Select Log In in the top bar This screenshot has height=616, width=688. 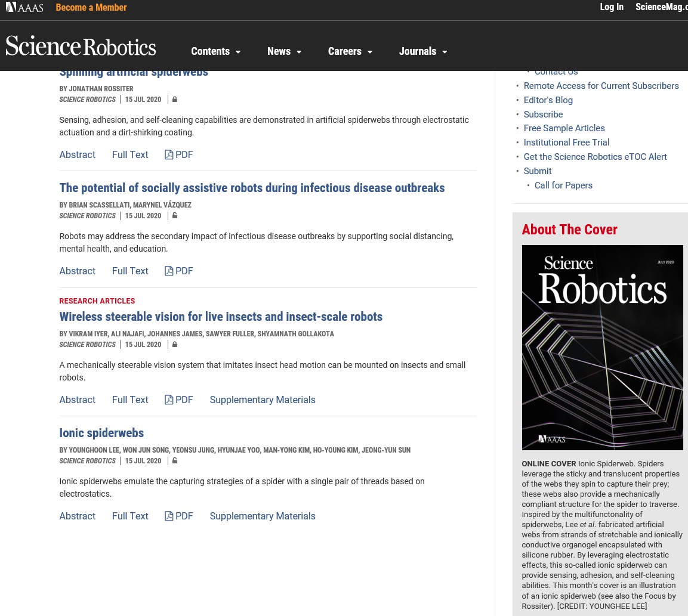point(612,7)
